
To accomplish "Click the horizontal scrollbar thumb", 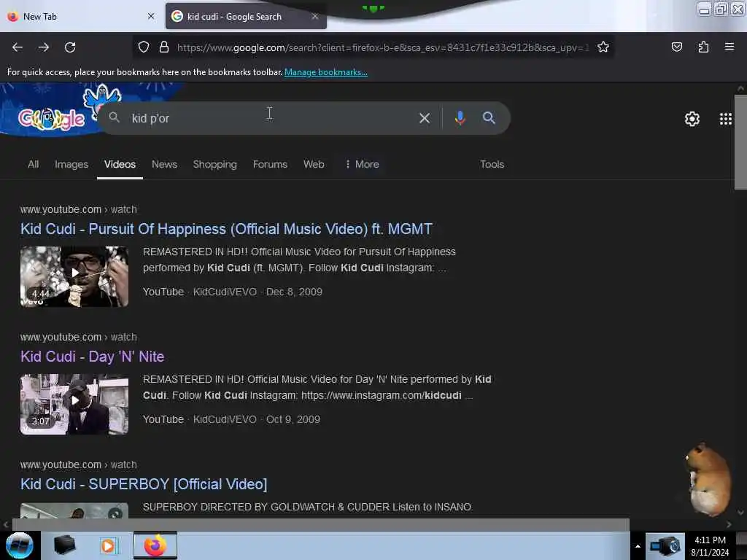I will click(321, 524).
